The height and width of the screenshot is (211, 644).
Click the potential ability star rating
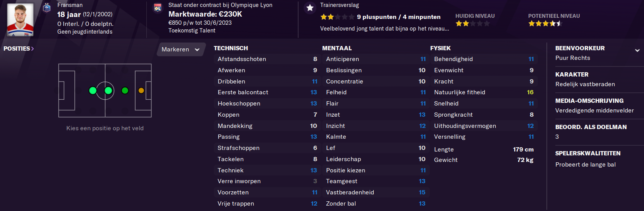[x=545, y=24]
